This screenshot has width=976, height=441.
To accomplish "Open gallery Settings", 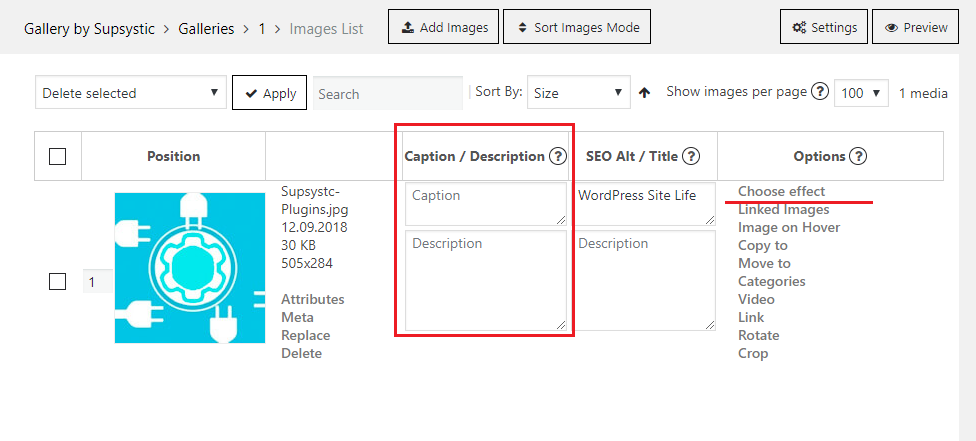I will (x=824, y=27).
